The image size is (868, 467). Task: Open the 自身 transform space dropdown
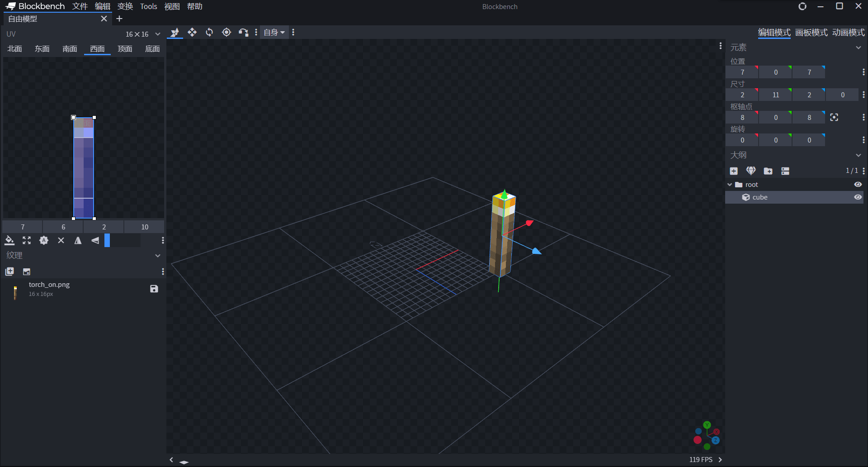[274, 33]
